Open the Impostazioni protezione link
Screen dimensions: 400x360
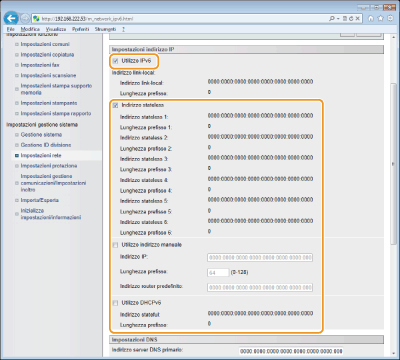pyautogui.click(x=49, y=166)
